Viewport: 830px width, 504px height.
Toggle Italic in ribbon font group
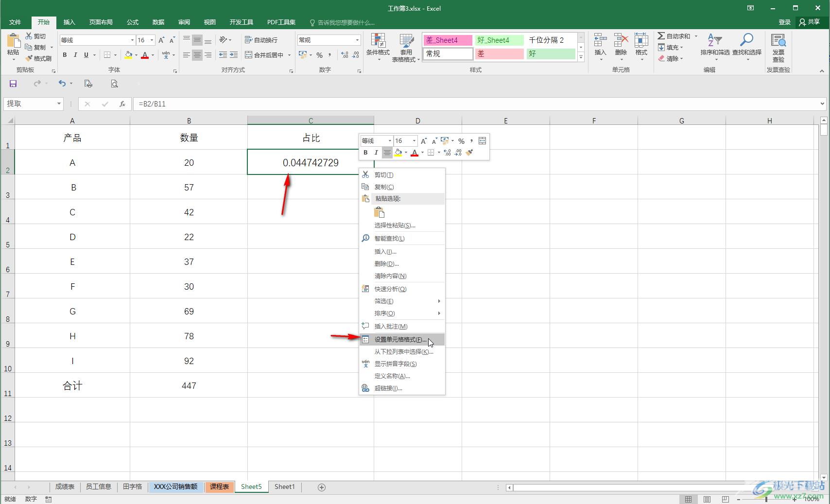(x=75, y=55)
